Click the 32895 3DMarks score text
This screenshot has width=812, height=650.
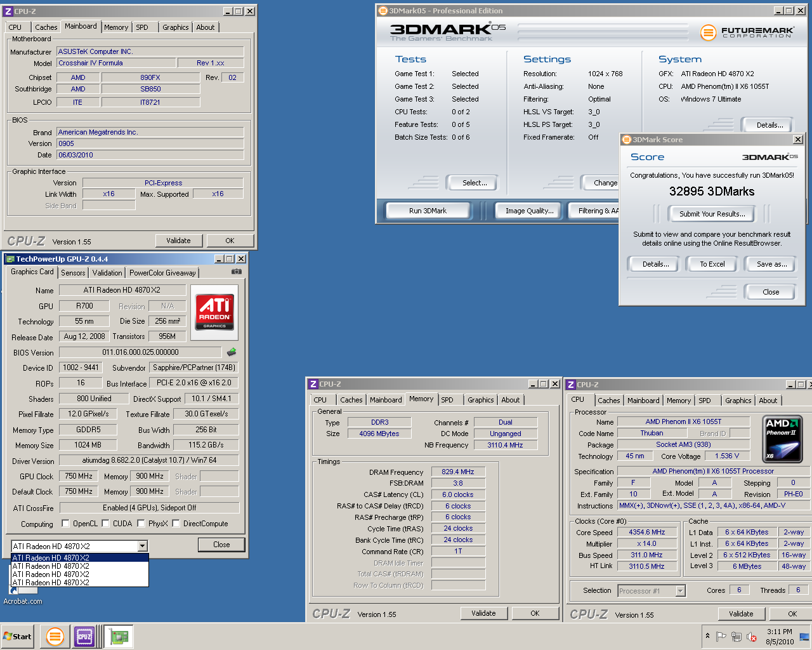[x=712, y=192]
